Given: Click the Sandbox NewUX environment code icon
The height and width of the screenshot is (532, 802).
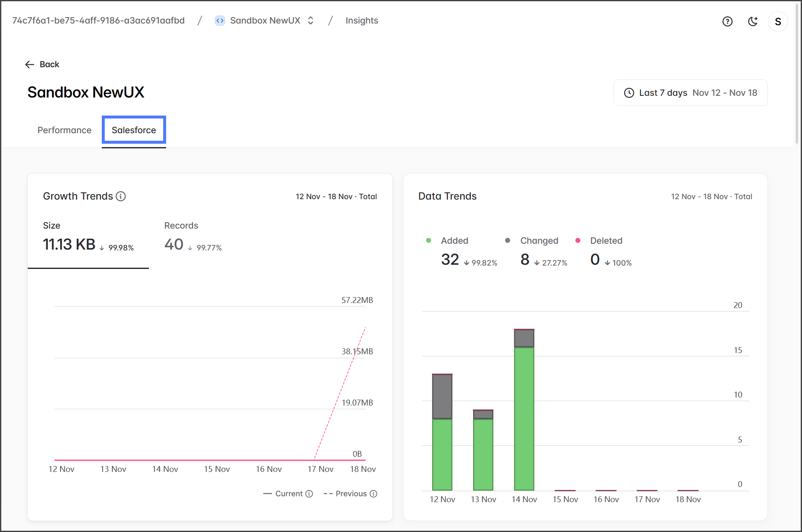Looking at the screenshot, I should click(220, 21).
